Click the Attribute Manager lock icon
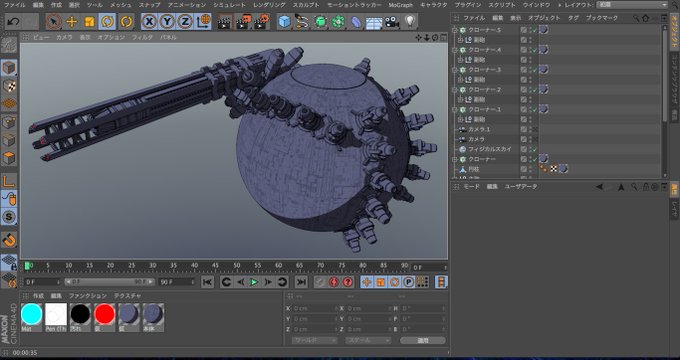The image size is (680, 360). pos(646,187)
